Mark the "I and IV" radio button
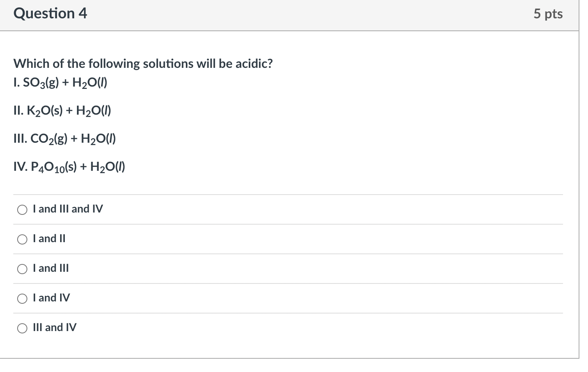588x372 pixels. 22,299
